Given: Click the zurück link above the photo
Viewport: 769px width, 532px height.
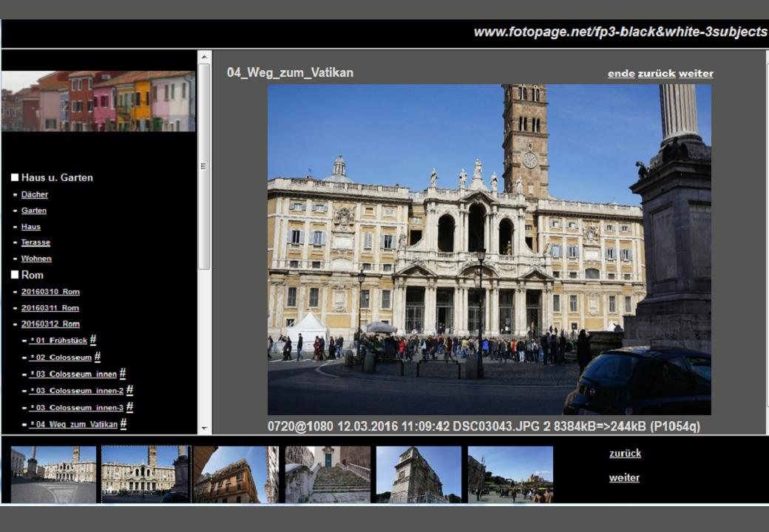Looking at the screenshot, I should pyautogui.click(x=657, y=73).
